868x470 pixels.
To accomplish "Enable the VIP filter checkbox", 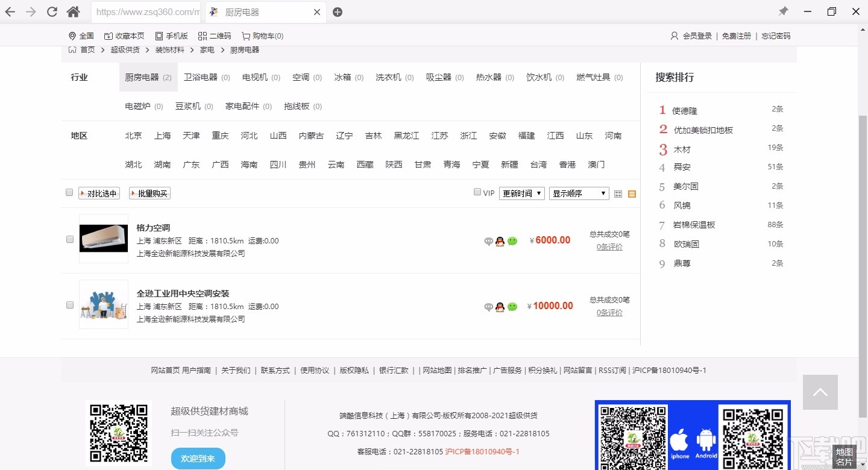I will click(x=477, y=192).
